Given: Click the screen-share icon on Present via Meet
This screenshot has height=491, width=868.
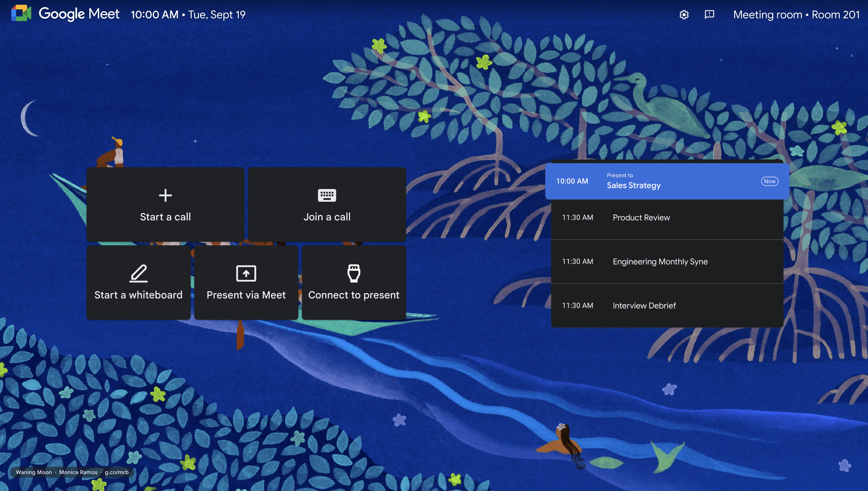Looking at the screenshot, I should pyautogui.click(x=246, y=273).
